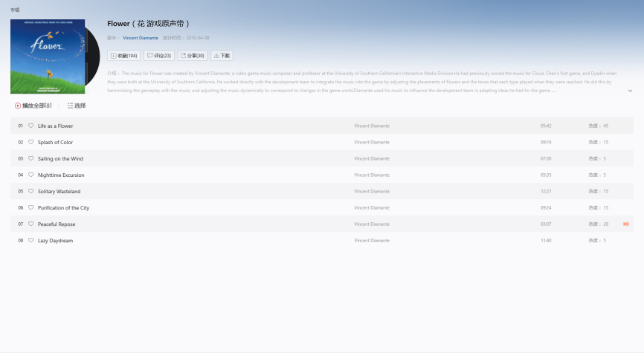Click the Flower album cover art
Screen dimensions: 644x353
pyautogui.click(x=48, y=56)
